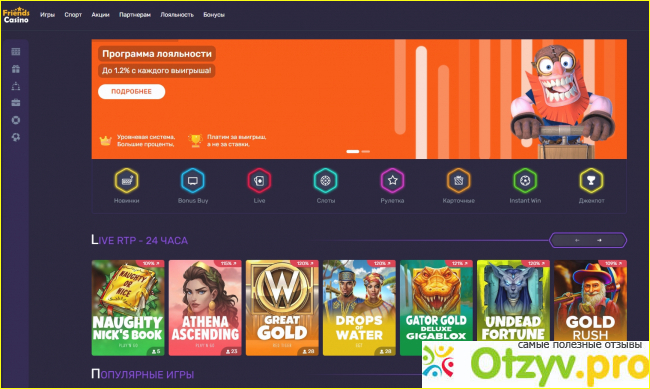Click the Подробнее button on the banner
Image resolution: width=650 pixels, height=389 pixels.
tap(131, 92)
